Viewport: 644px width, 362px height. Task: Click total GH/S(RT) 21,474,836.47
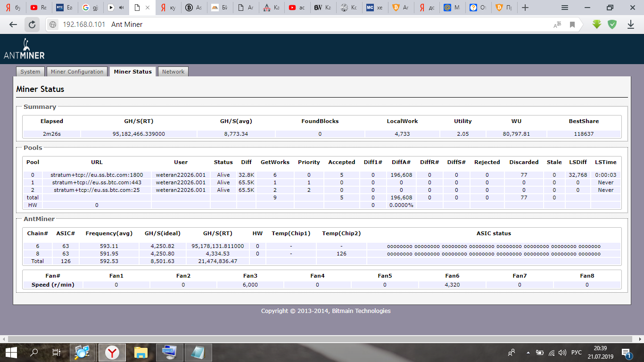(x=218, y=261)
